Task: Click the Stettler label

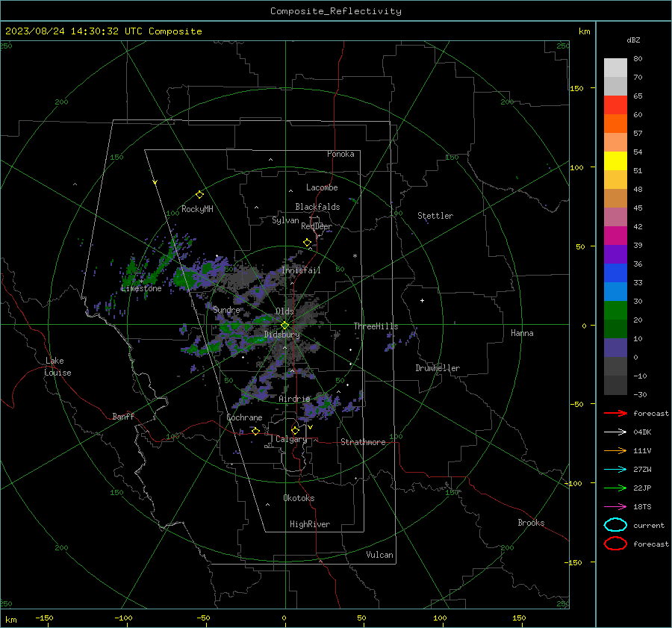Action: [x=435, y=216]
